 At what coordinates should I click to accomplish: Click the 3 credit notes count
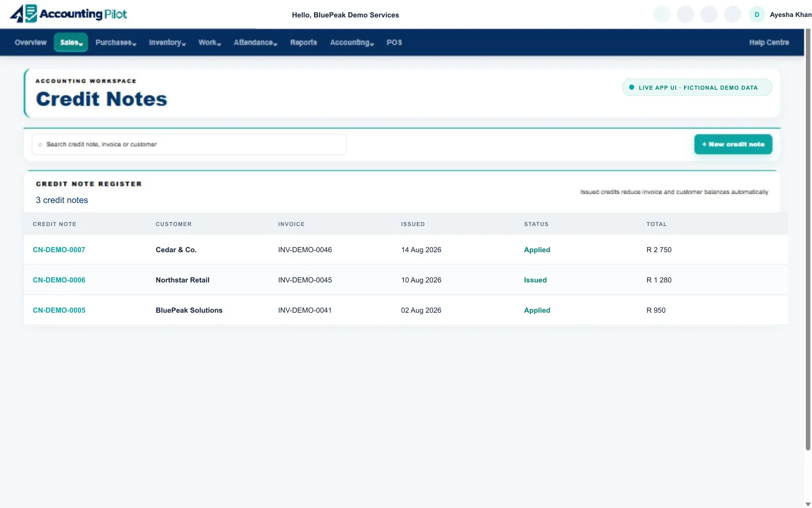(62, 200)
